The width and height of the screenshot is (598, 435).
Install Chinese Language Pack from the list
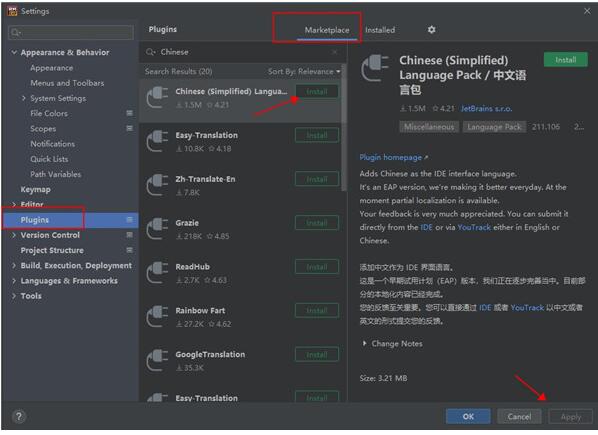(x=317, y=91)
